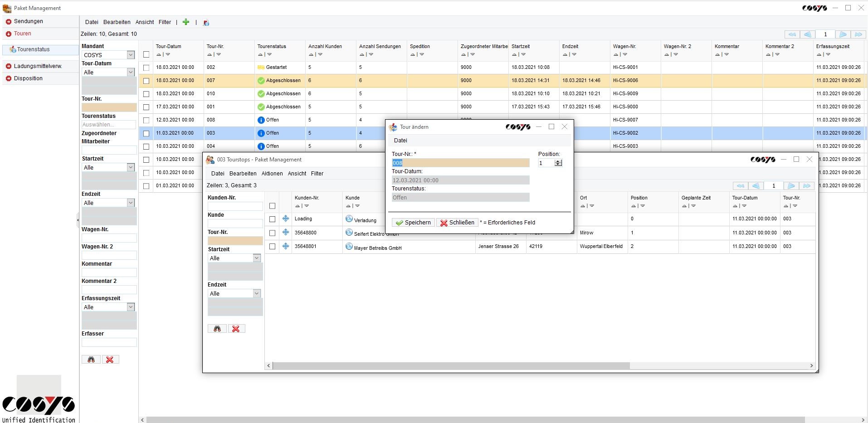Viewport: 868px width, 423px height.
Task: Click the red X reset filter in Tourstops window
Action: pyautogui.click(x=236, y=329)
